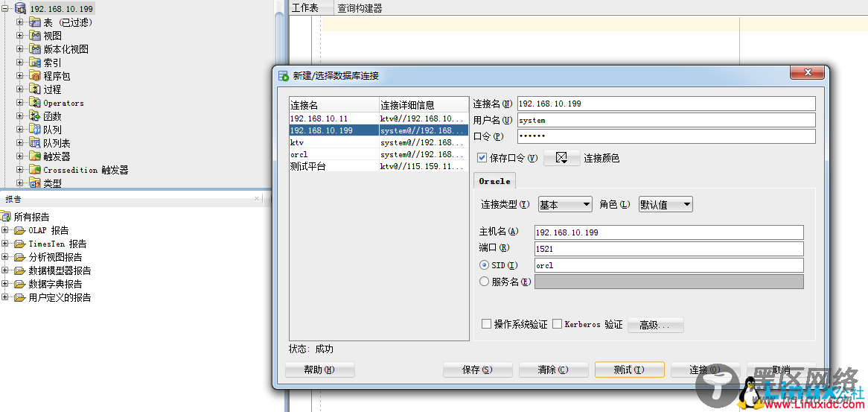Expand the 用户定义的报告 node
Screen dimensions: 868x412
tap(5, 297)
